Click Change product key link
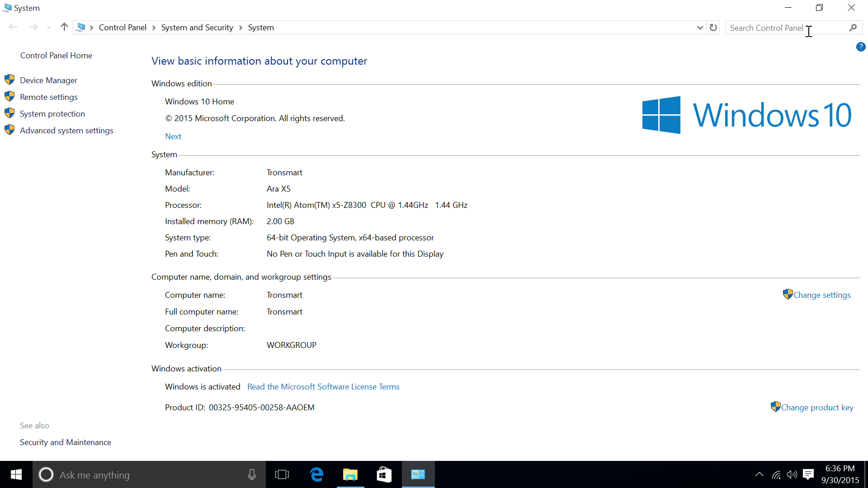The image size is (868, 488). click(x=817, y=408)
